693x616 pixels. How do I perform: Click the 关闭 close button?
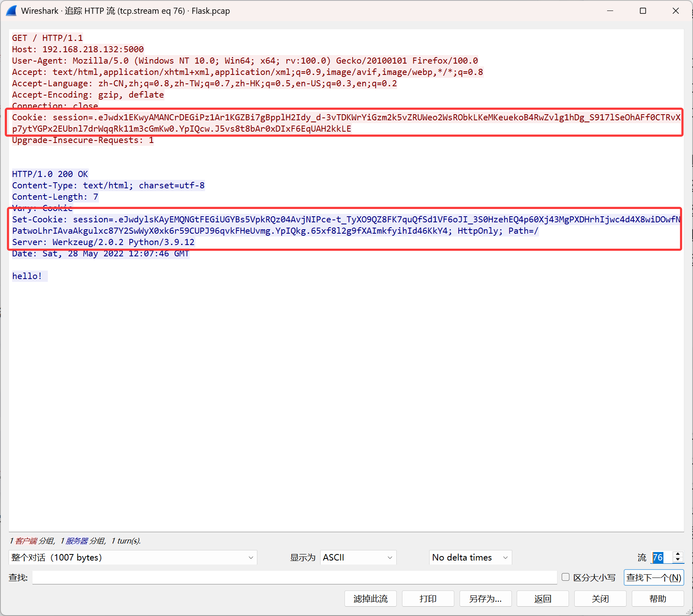(x=601, y=599)
